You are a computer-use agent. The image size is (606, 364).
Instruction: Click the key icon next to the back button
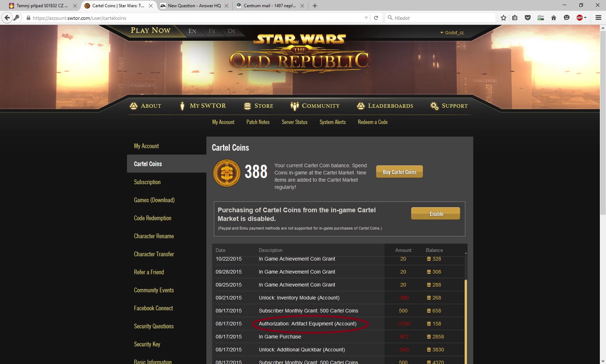pyautogui.click(x=16, y=18)
